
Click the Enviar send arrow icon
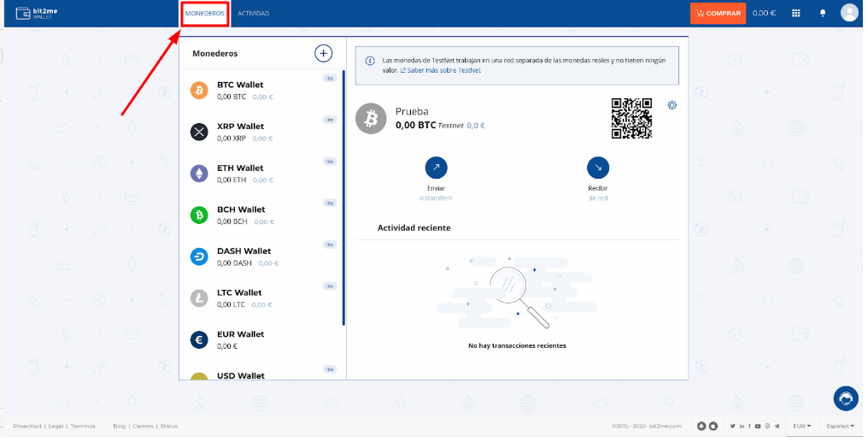[437, 168]
